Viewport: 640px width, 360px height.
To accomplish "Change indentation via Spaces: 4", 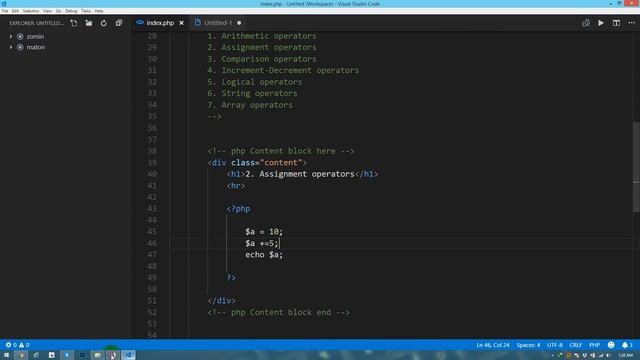I will click(x=528, y=345).
